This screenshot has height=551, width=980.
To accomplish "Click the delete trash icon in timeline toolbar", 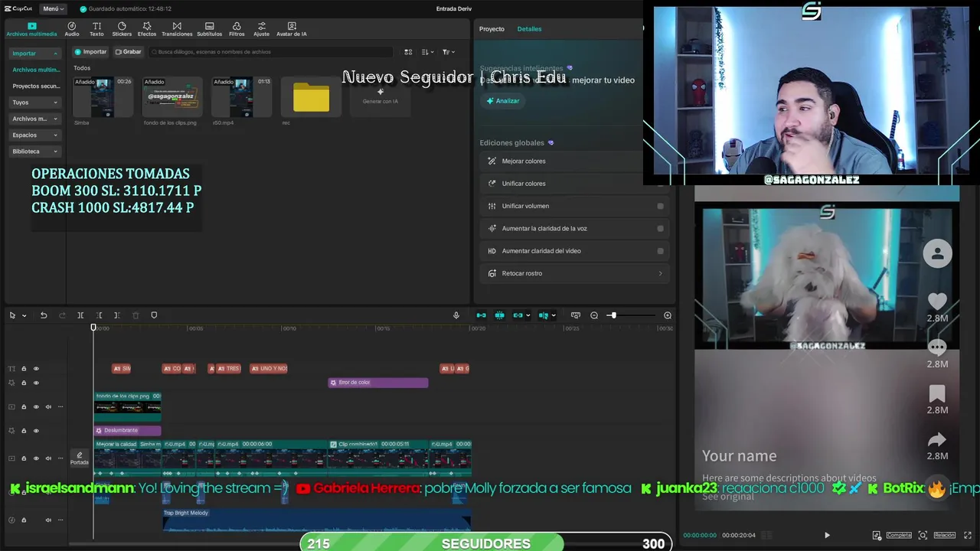I will click(136, 315).
